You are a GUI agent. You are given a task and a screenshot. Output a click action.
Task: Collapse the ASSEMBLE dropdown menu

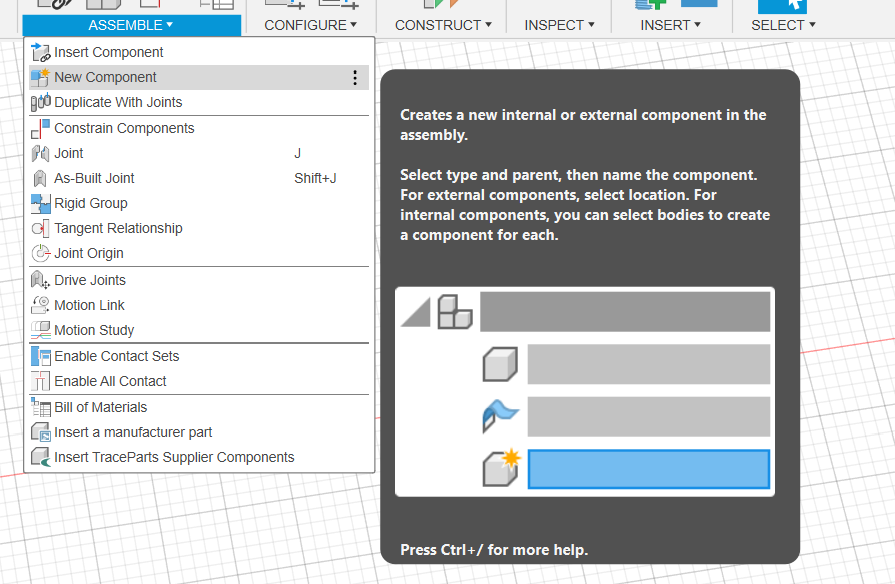[x=131, y=25]
